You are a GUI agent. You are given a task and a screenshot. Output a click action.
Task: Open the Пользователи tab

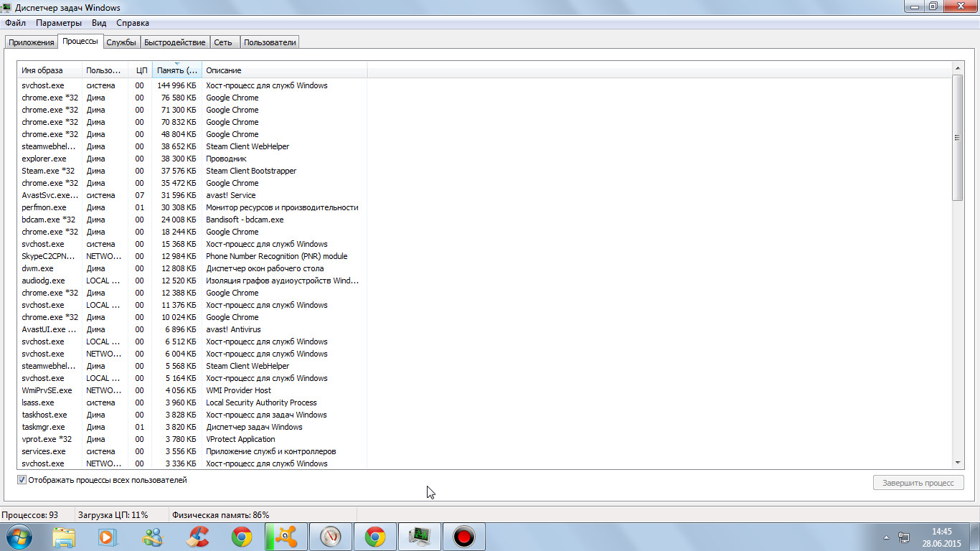(x=270, y=42)
